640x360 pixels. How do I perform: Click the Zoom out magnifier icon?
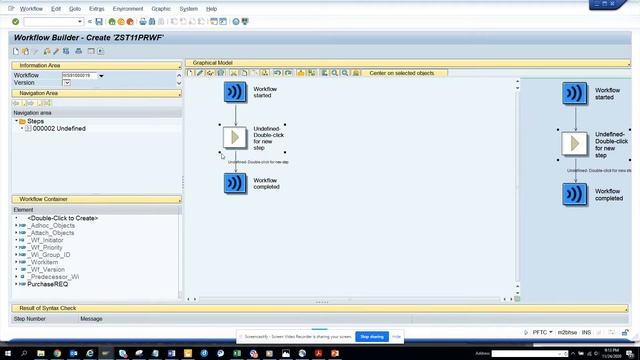pos(345,73)
